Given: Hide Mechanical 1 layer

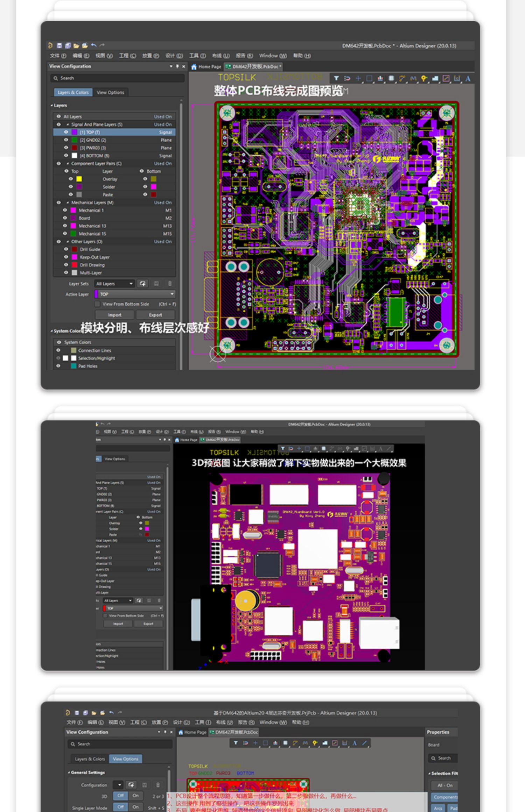Looking at the screenshot, I should (x=65, y=210).
